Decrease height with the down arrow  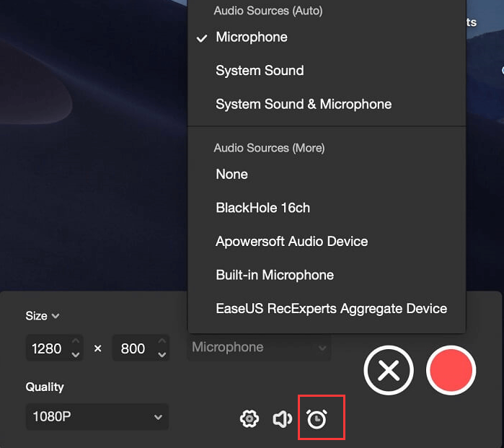click(x=162, y=355)
